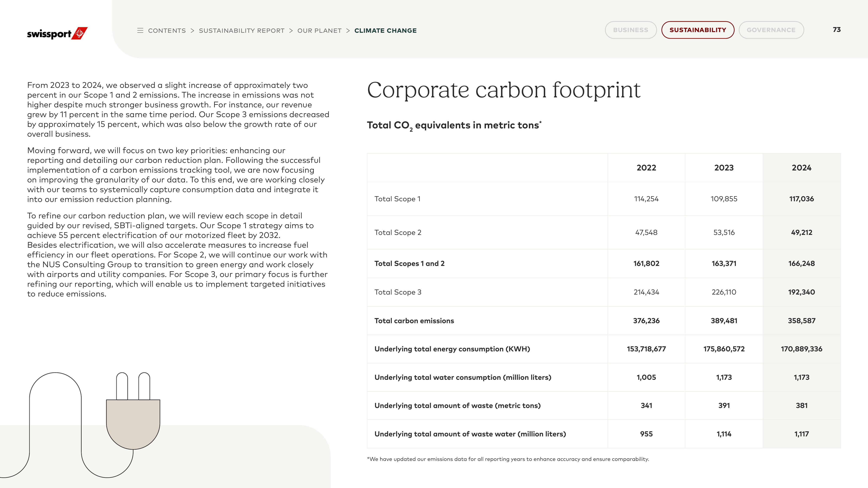Select value 117,036 in the table
868x488 pixels.
pos(802,199)
